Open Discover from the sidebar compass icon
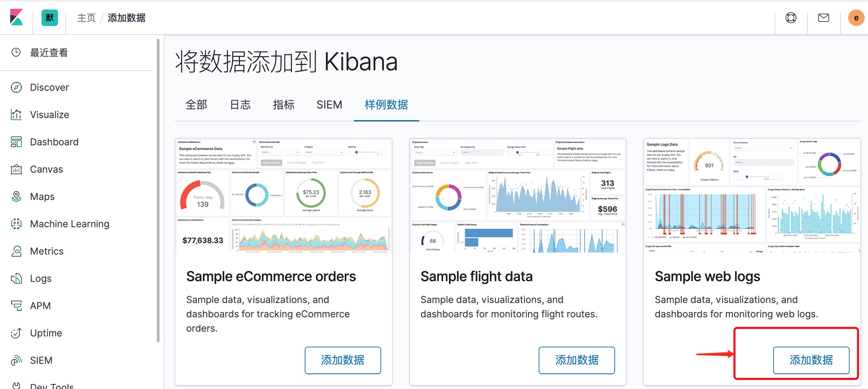868x389 pixels. click(x=16, y=87)
